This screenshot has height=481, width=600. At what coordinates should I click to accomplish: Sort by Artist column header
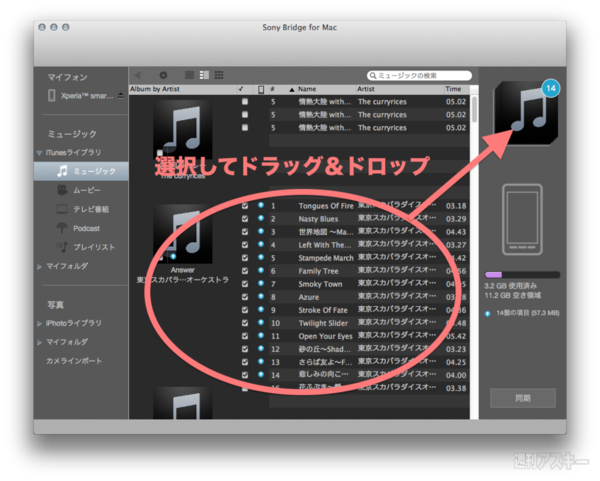(366, 89)
